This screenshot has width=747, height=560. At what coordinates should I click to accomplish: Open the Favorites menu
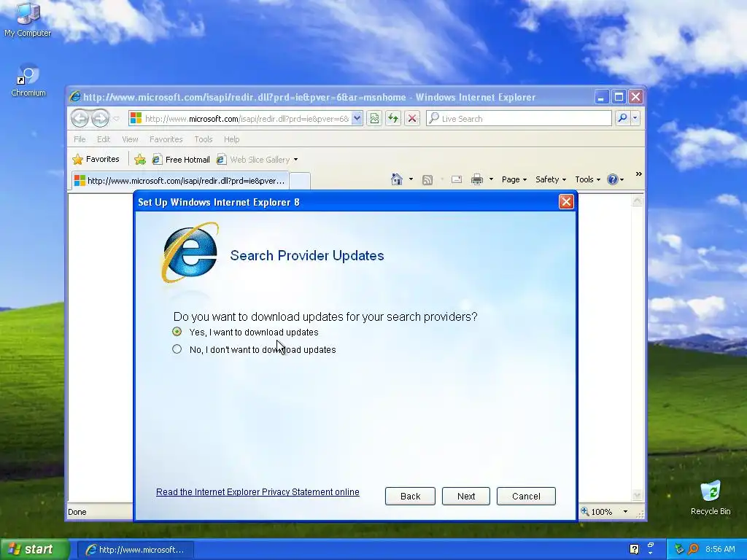166,139
